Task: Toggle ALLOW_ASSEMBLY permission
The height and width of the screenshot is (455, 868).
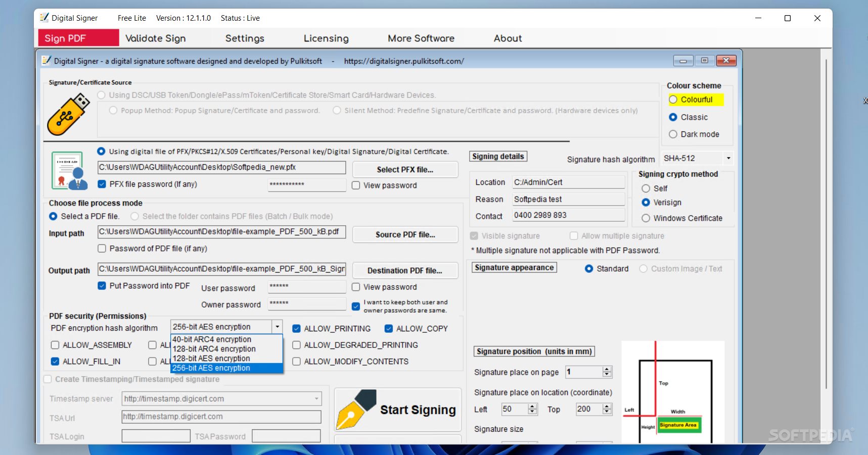Action: 55,345
